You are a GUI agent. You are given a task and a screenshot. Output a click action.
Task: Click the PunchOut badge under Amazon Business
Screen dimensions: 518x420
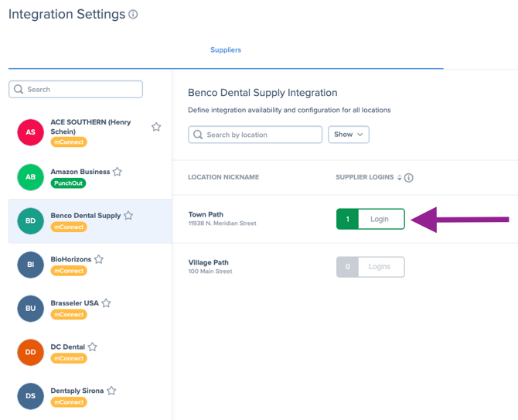click(x=68, y=183)
